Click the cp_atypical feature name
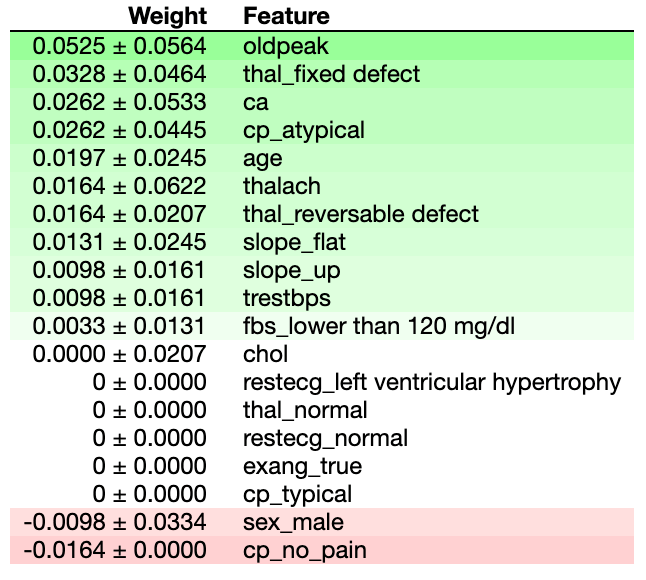The image size is (646, 580). point(304,131)
